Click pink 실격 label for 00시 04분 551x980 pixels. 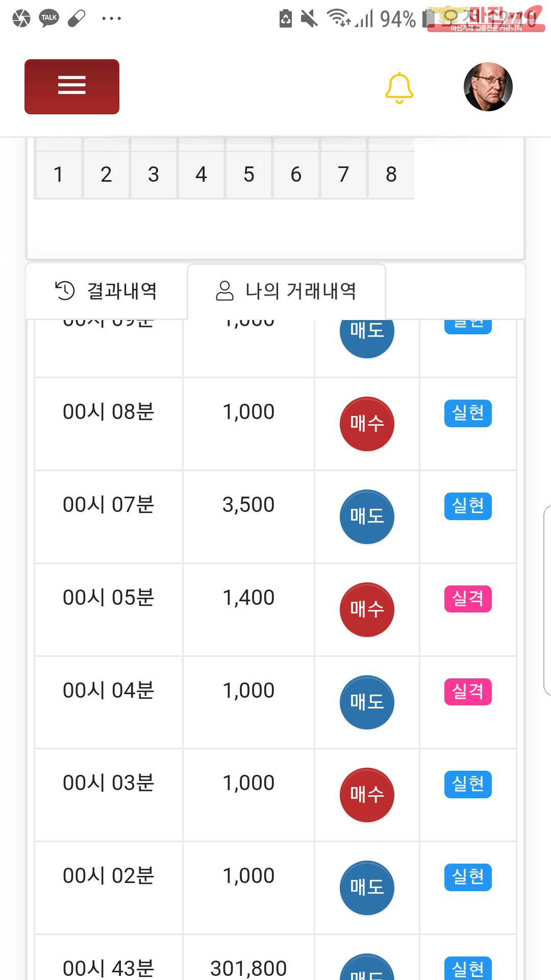(468, 692)
